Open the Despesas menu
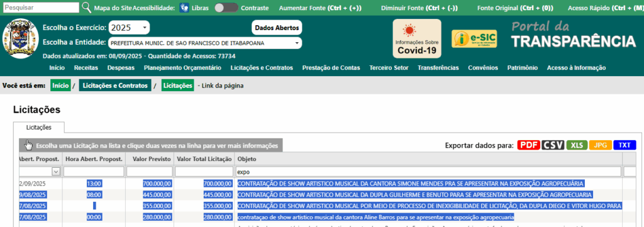Image resolution: width=644 pixels, height=227 pixels. [121, 68]
